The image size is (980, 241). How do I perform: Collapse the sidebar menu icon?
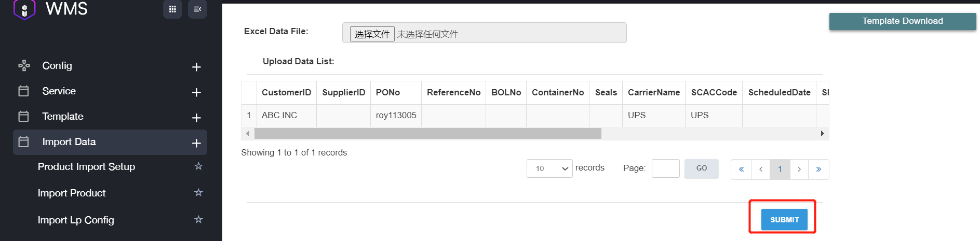tap(197, 9)
